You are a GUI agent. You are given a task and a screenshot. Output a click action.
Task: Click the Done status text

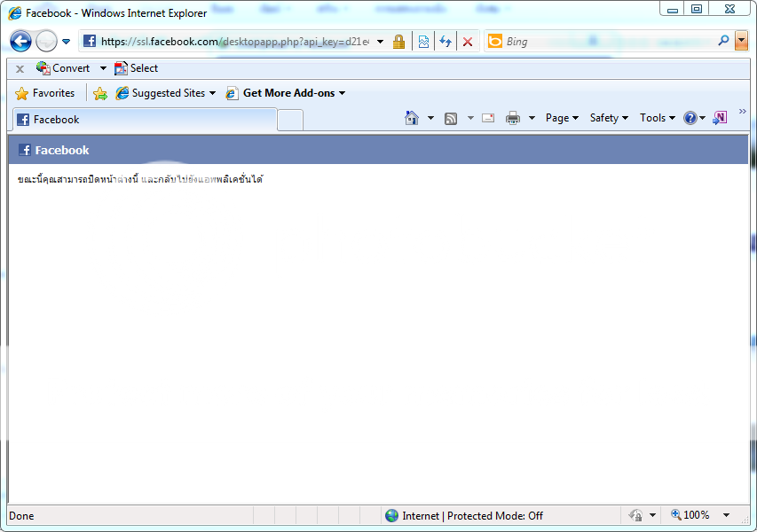(21, 516)
